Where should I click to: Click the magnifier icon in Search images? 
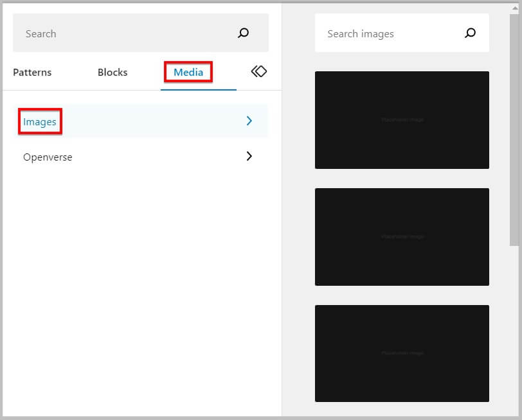click(x=470, y=33)
